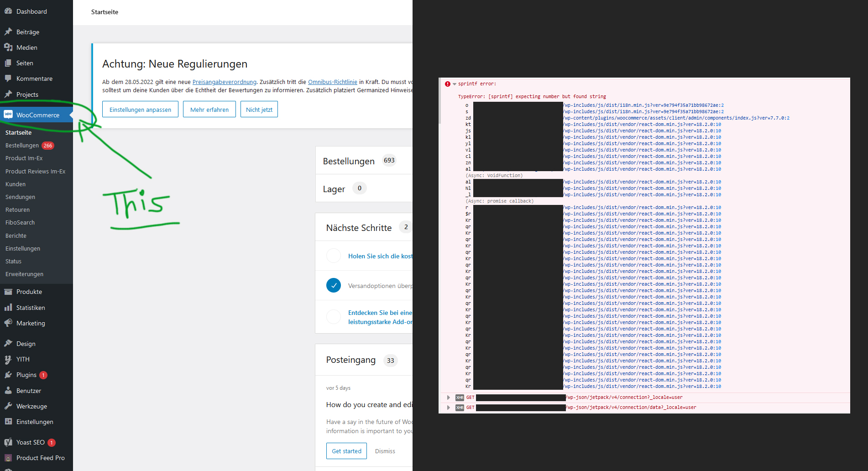Image resolution: width=868 pixels, height=471 pixels.
Task: Click the console panel vertical scrollbar
Action: tap(440, 101)
